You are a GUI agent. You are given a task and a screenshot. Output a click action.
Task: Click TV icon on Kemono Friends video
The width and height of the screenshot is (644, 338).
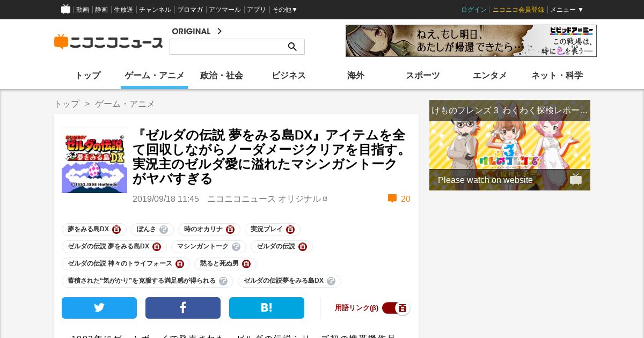coord(576,179)
